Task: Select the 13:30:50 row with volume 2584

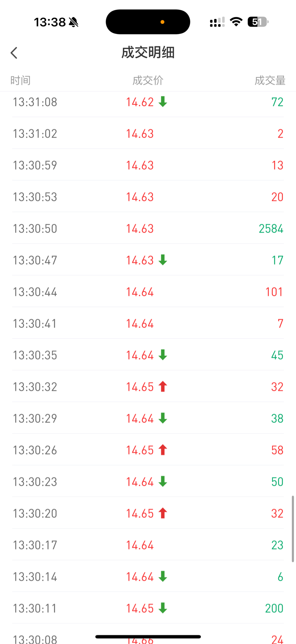Action: [x=148, y=228]
